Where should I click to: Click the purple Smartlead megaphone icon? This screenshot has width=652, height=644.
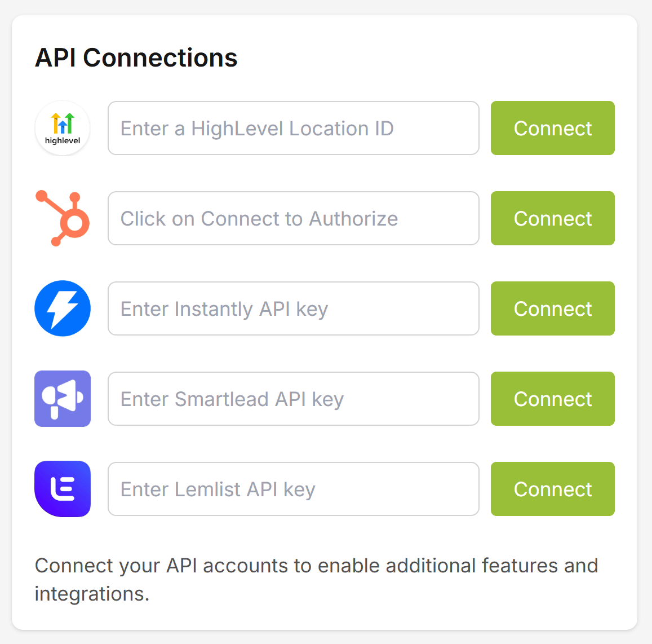62,399
